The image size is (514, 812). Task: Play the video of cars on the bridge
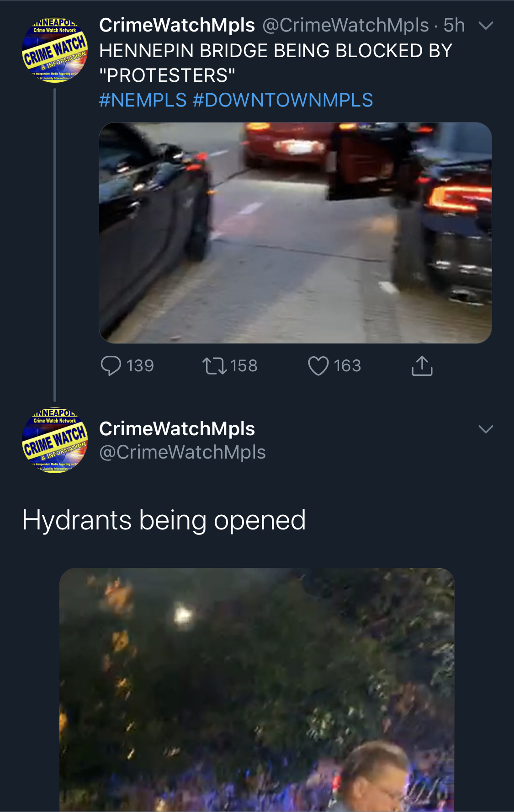pos(295,233)
